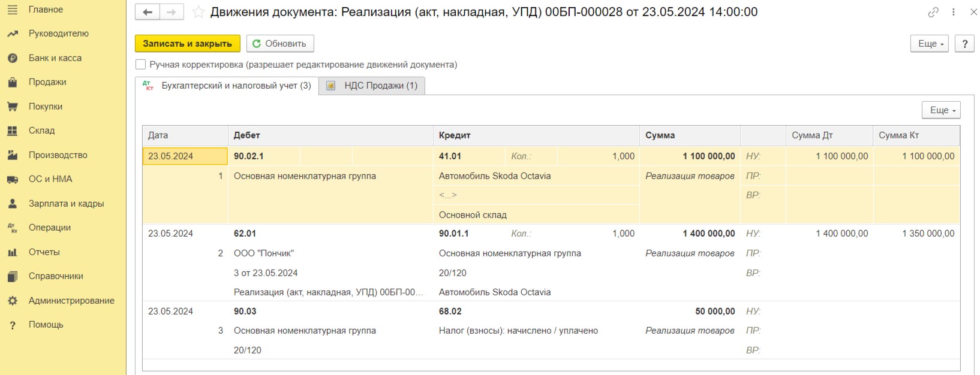980x375 pixels.
Task: Click the Покупки cart icon
Action: [x=12, y=107]
